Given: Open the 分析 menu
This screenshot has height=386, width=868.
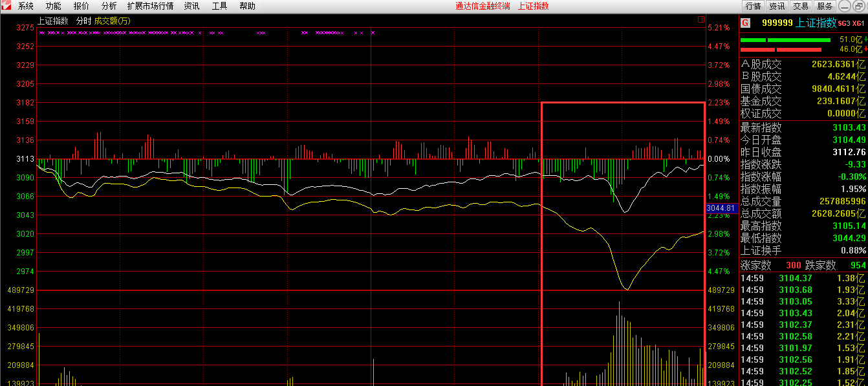Looking at the screenshot, I should click(x=109, y=6).
